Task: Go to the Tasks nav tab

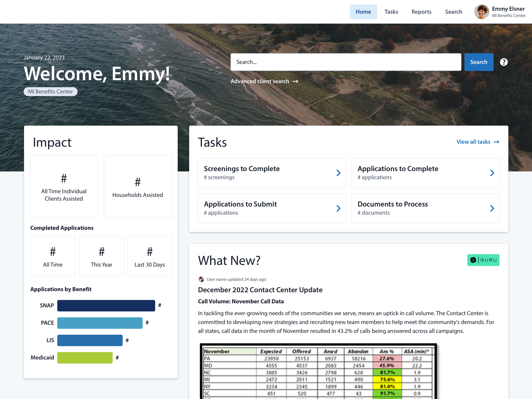Action: (391, 12)
